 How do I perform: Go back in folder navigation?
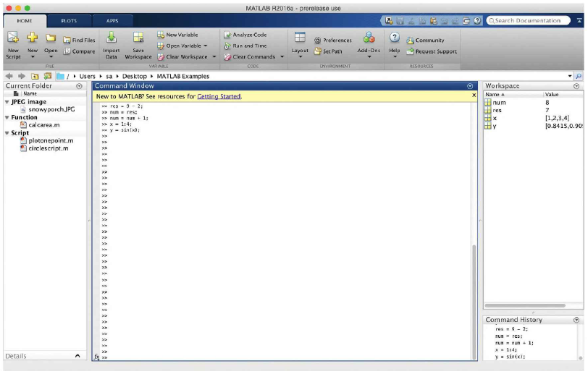pyautogui.click(x=9, y=76)
